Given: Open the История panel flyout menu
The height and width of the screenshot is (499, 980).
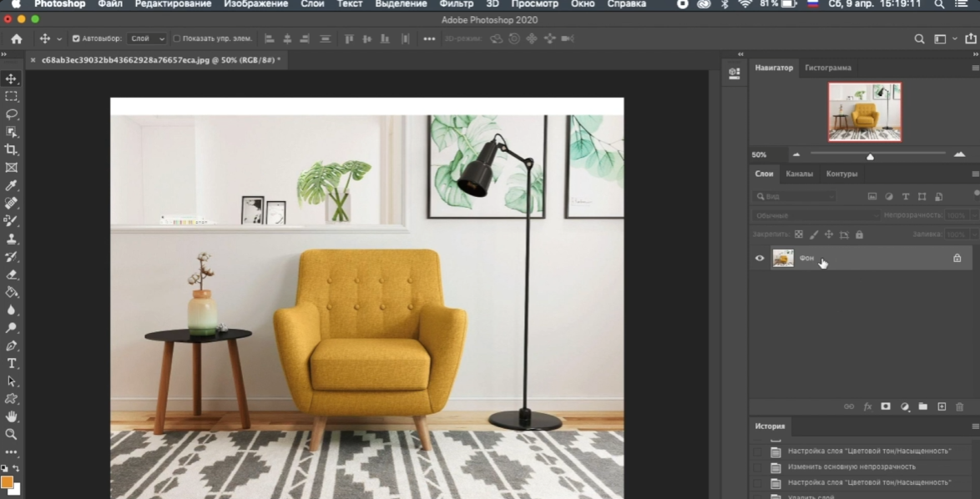Looking at the screenshot, I should [x=975, y=426].
